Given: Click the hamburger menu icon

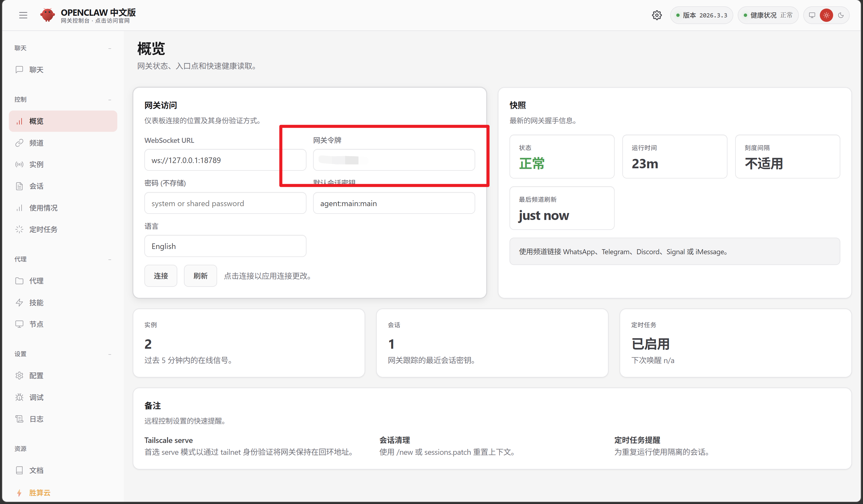Looking at the screenshot, I should click(x=23, y=15).
